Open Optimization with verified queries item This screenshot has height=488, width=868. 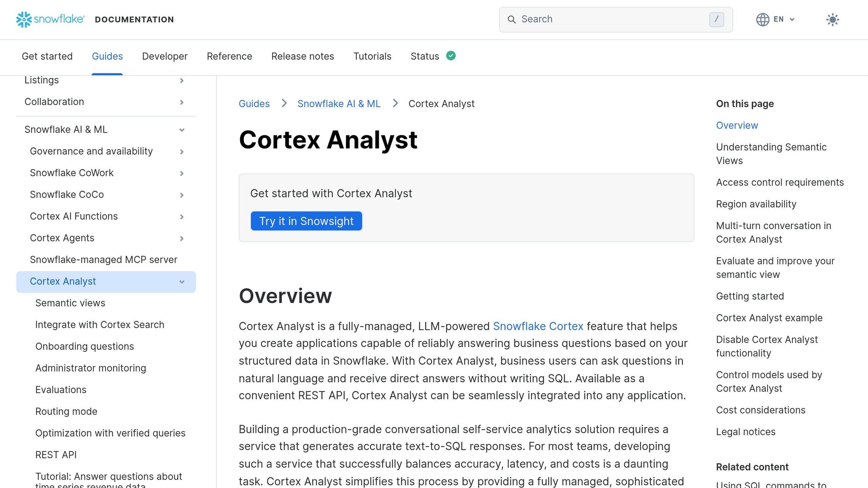pos(110,433)
